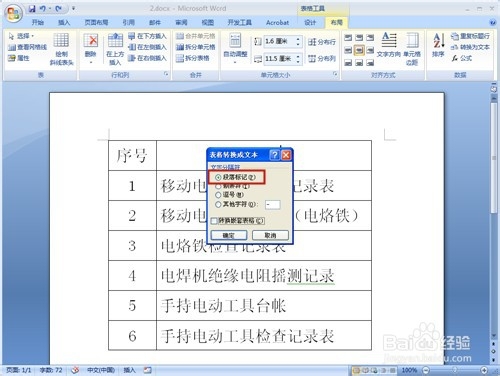Select Align Top Center alignment icon
500x376 pixels.
359,38
